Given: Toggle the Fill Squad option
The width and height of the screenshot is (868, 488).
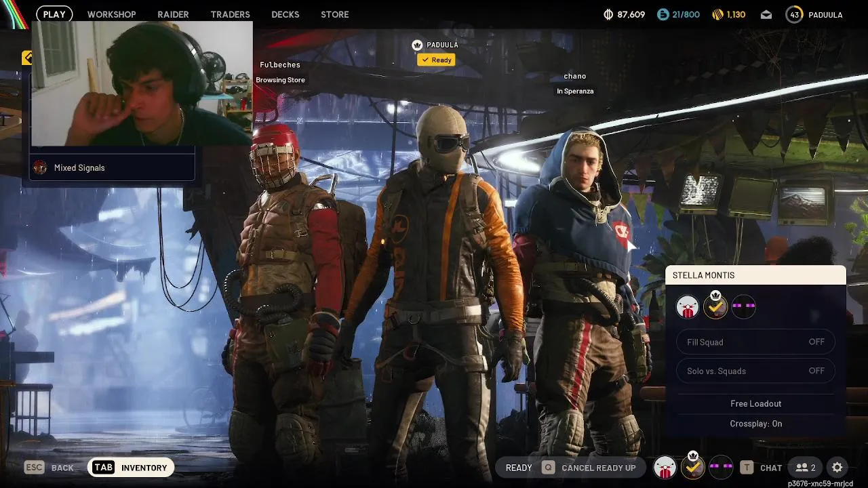Looking at the screenshot, I should coord(755,342).
